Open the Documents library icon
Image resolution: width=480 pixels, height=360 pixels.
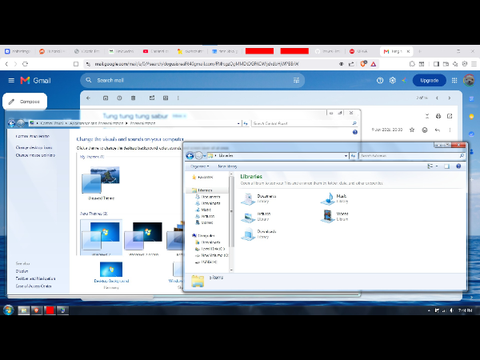(x=248, y=199)
